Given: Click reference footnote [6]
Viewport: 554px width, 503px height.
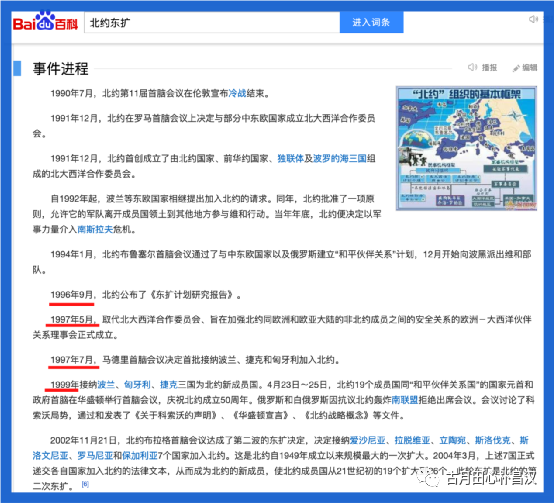Looking at the screenshot, I should tap(85, 484).
